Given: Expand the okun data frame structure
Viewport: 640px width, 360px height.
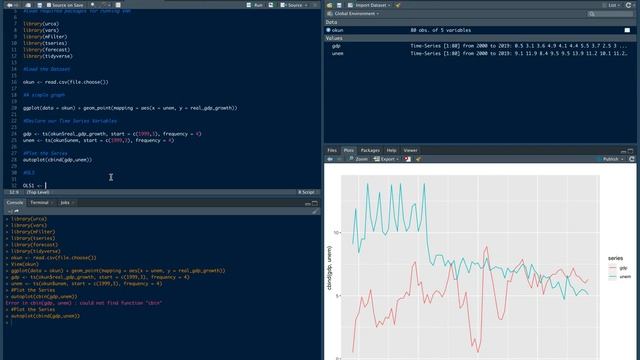Looking at the screenshot, I should (x=329, y=30).
